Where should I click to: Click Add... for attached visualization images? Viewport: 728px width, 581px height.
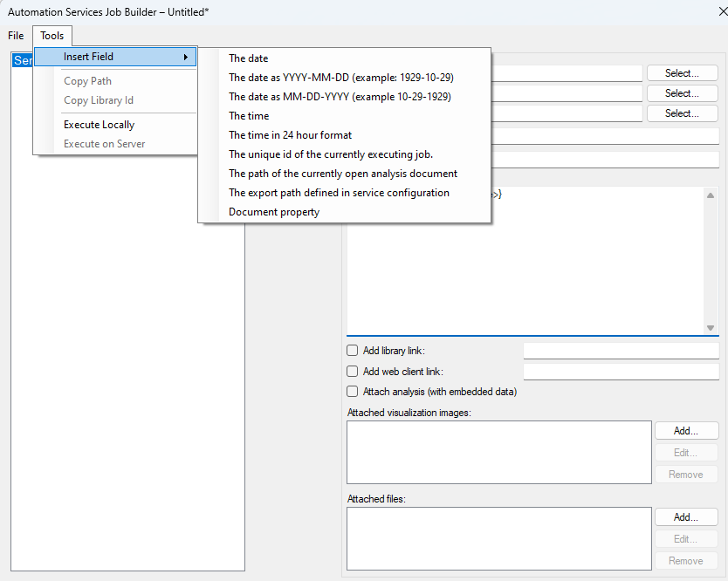coord(686,431)
